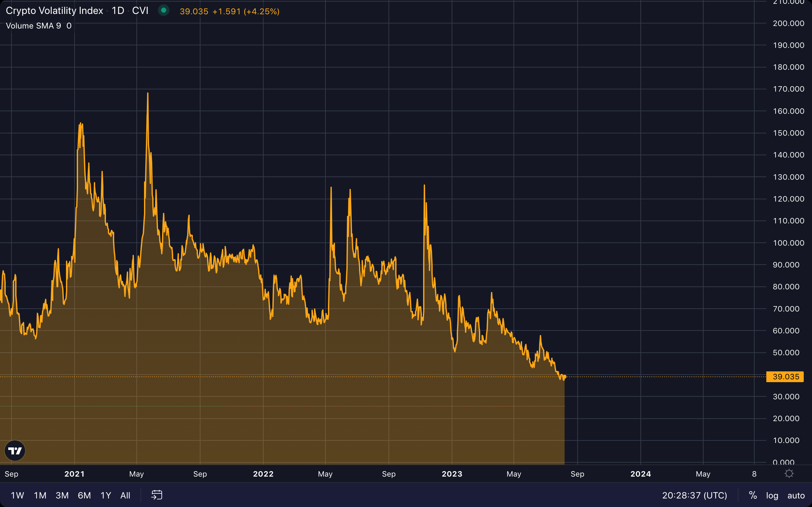Open timezone menu showing 20:28:37 (UTC)
Screen dimensions: 812x507
tap(694, 495)
